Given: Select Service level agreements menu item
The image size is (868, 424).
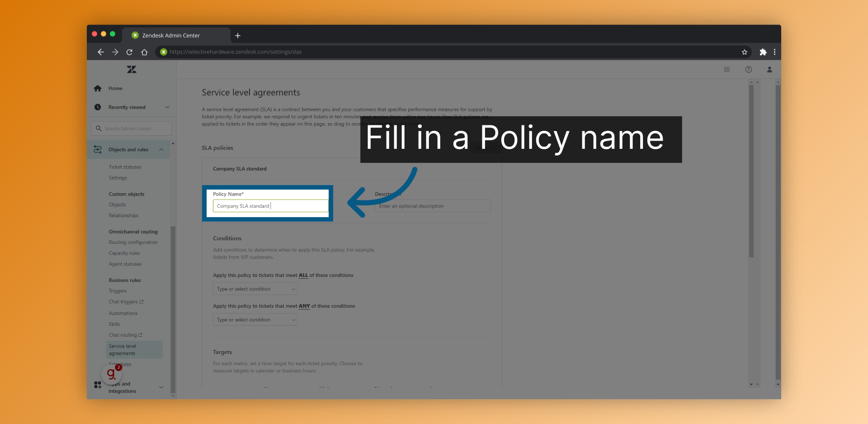Looking at the screenshot, I should pyautogui.click(x=134, y=350).
